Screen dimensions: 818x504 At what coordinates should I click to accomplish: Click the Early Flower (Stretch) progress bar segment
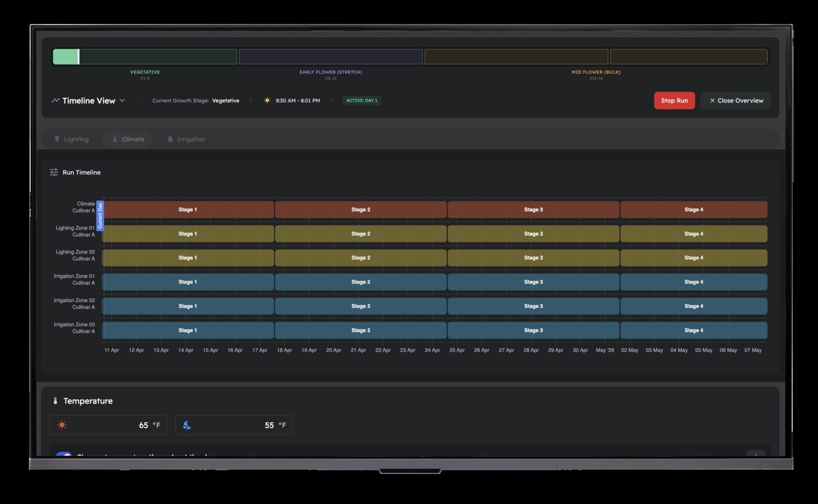[x=331, y=57]
